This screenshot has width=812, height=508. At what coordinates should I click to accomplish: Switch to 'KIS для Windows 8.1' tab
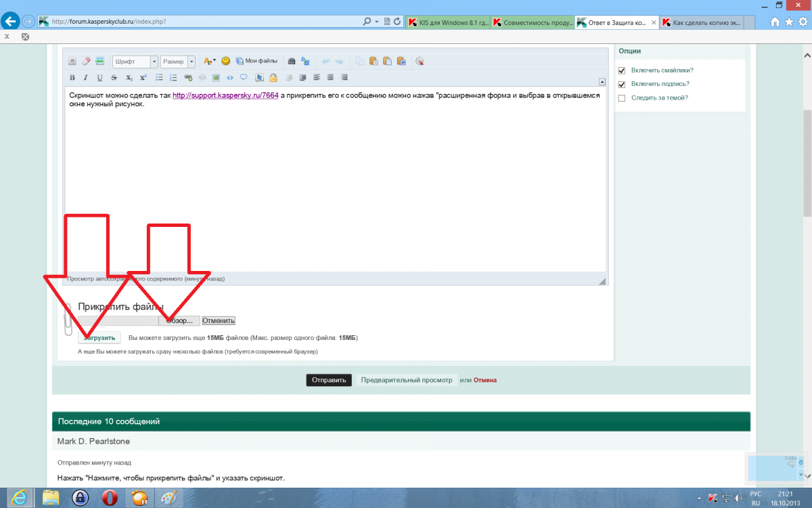[x=447, y=22]
